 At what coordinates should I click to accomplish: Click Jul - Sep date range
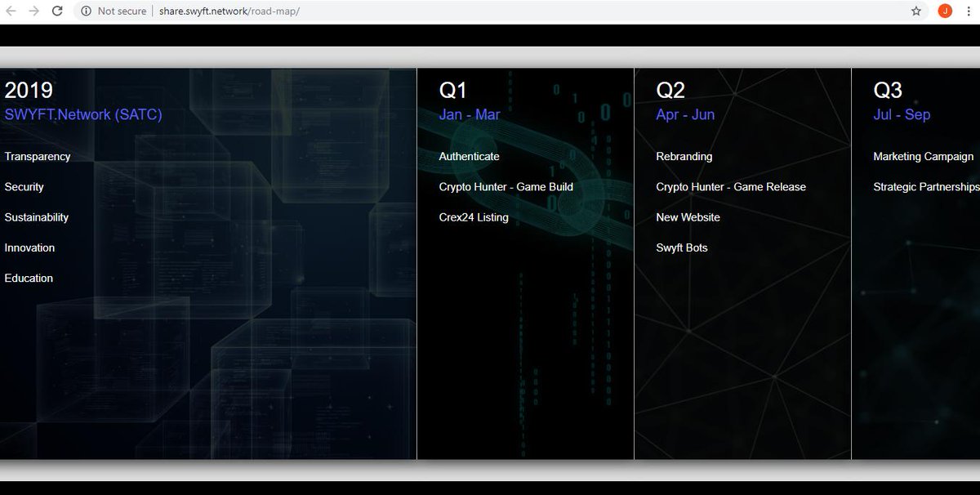point(902,115)
